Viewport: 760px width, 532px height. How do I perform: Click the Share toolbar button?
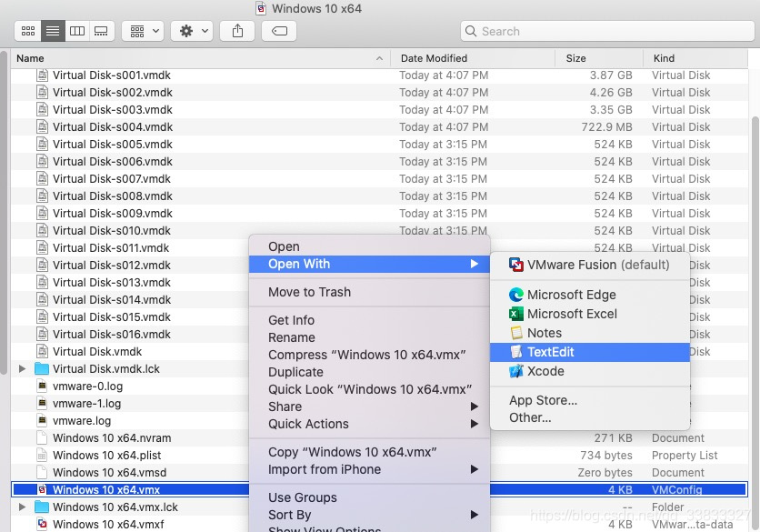237,31
